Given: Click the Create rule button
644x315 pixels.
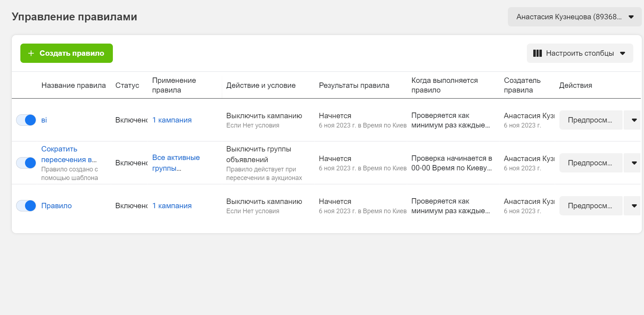Looking at the screenshot, I should [66, 53].
